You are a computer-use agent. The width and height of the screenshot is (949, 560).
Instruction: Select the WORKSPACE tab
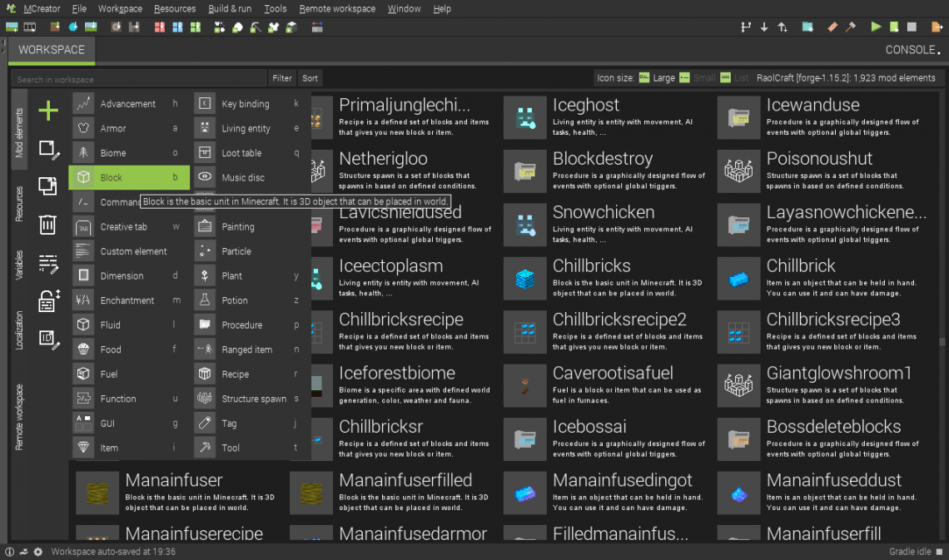pos(52,50)
